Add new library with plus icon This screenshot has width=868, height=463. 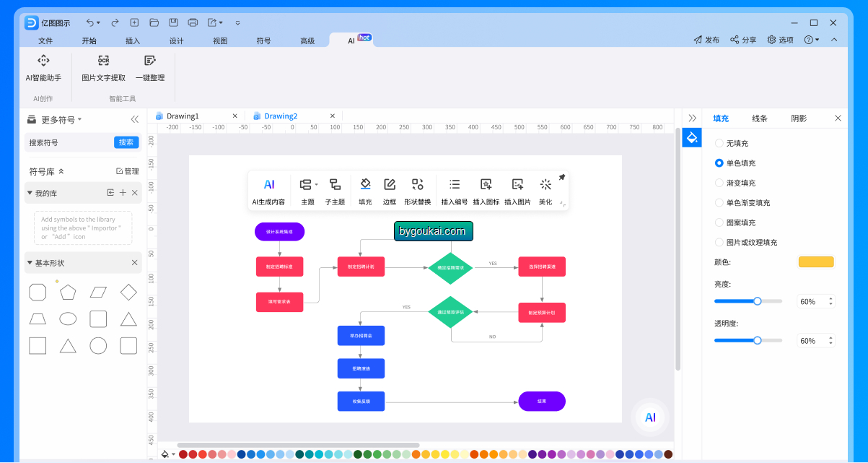(123, 193)
